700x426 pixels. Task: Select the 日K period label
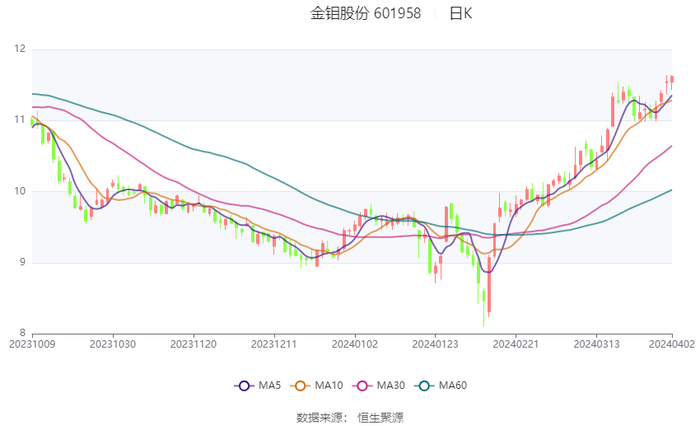point(460,14)
